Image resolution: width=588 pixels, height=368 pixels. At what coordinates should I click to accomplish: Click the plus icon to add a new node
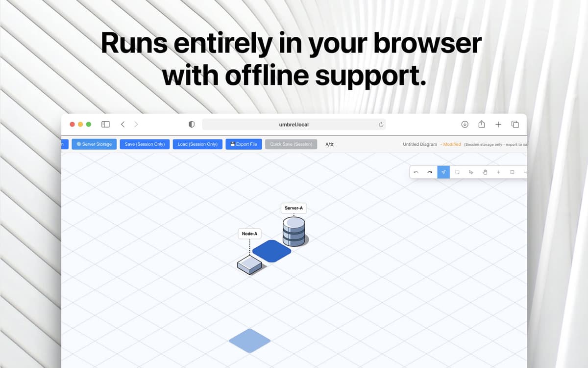(498, 172)
